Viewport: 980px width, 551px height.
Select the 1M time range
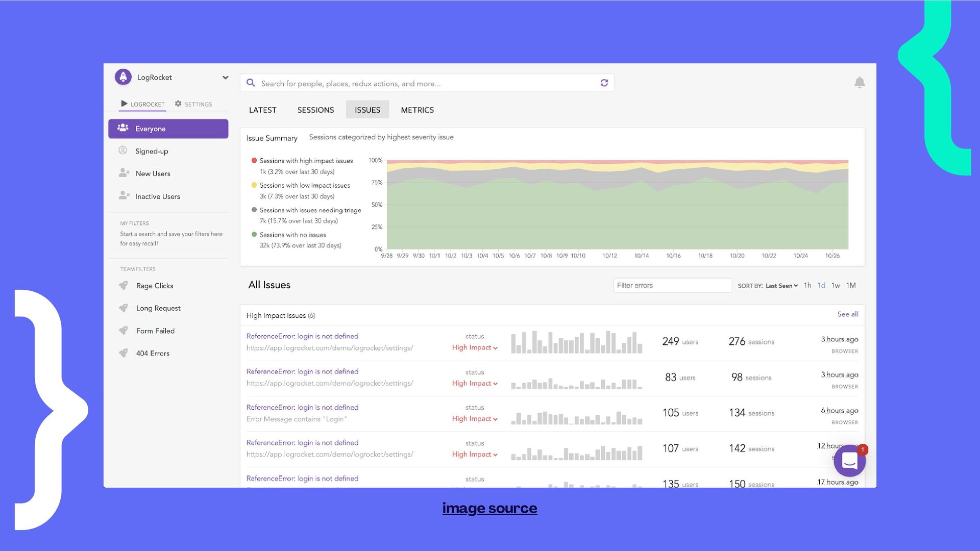coord(851,285)
